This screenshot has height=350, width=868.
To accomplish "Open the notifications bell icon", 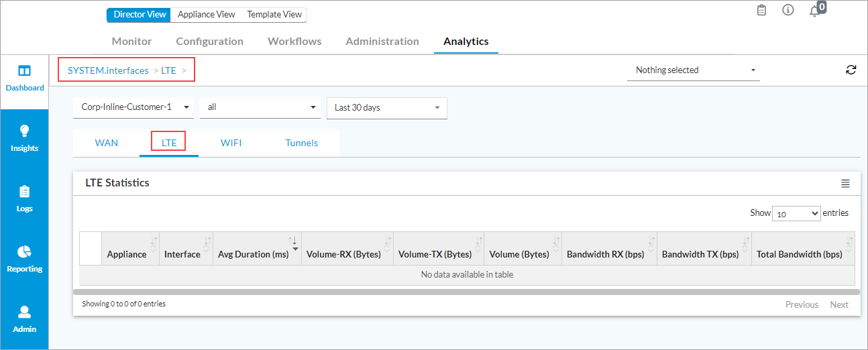I will [814, 11].
